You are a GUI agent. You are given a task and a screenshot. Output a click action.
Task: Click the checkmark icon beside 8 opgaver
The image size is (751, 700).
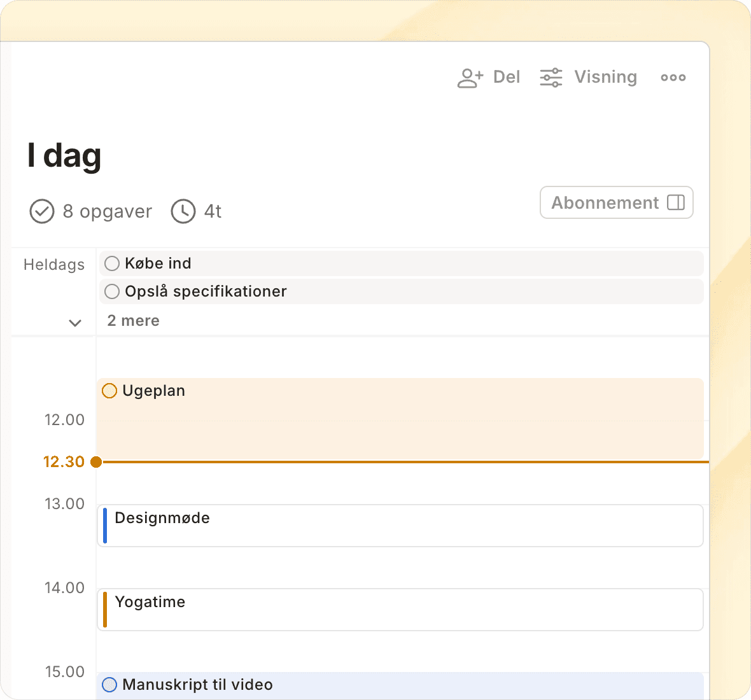tap(42, 211)
